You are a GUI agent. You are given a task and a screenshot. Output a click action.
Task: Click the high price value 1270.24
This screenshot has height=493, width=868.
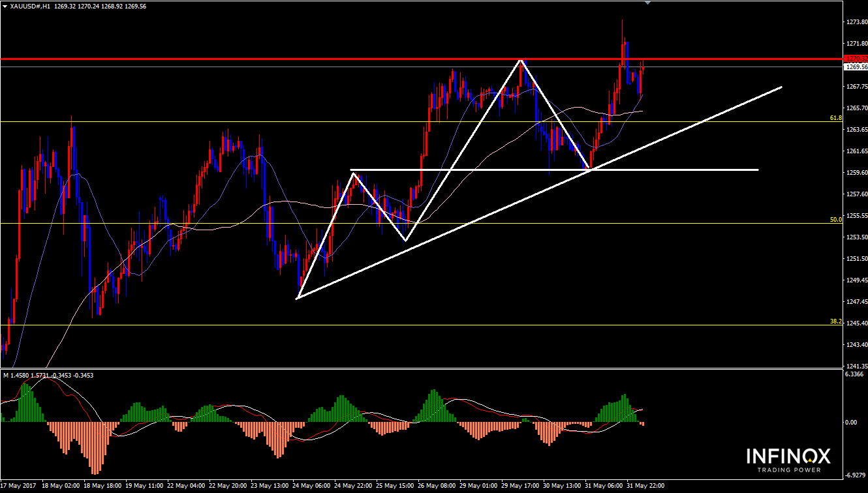[89, 5]
